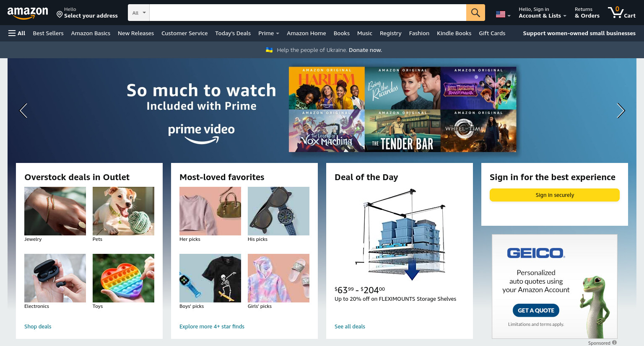Viewport: 644px width, 346px height.
Task: Click See all deals link
Action: pyautogui.click(x=350, y=326)
